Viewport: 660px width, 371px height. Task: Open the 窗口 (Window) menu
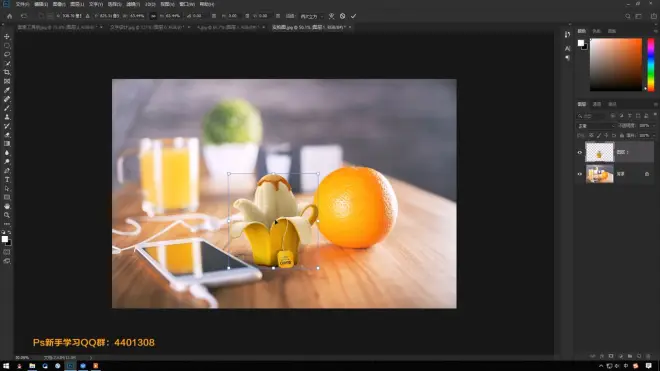[187, 4]
